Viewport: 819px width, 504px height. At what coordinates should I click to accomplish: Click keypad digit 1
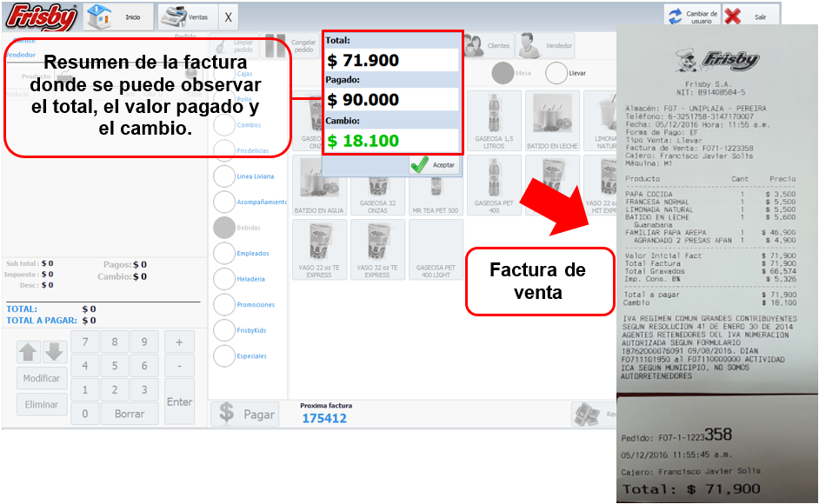pos(85,389)
